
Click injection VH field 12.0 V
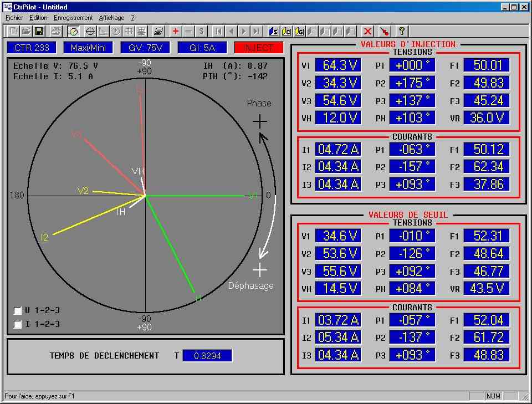coord(338,117)
